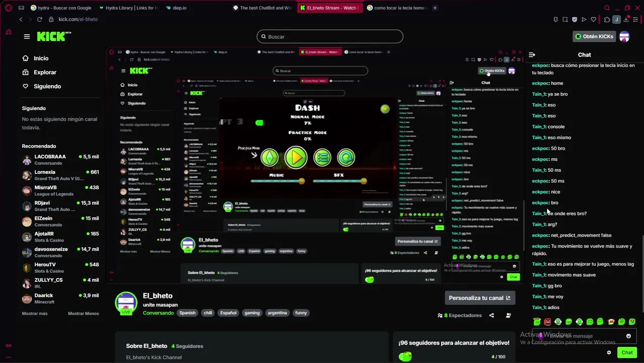Open Daarick Minecraft channel
The width and height of the screenshot is (644, 363).
(x=60, y=298)
